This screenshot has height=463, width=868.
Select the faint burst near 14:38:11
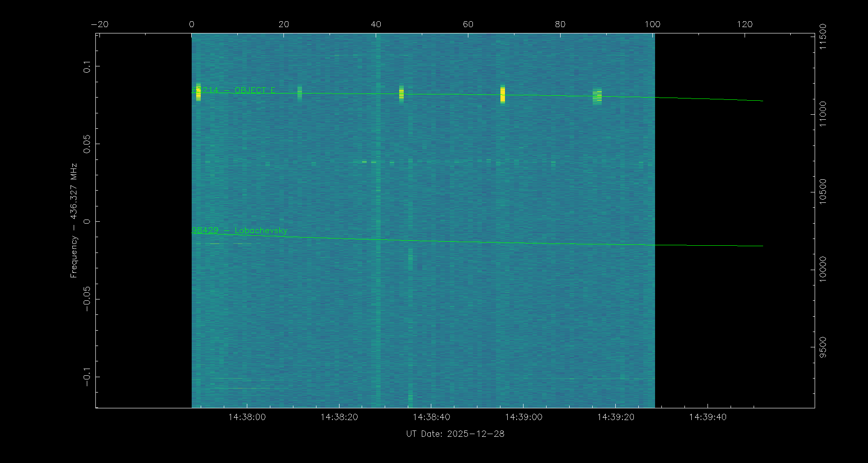(300, 93)
